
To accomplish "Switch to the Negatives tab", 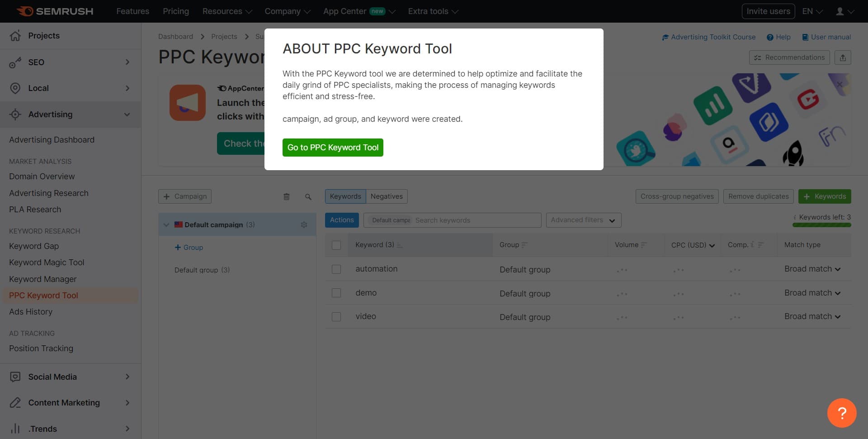I will click(387, 196).
